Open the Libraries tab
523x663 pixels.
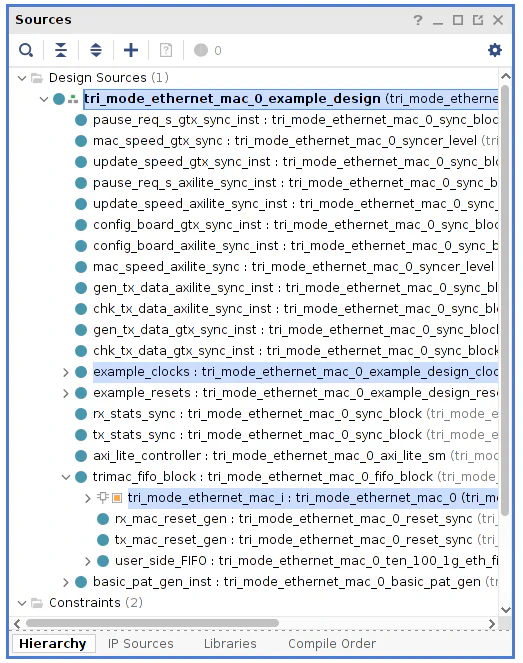pyautogui.click(x=230, y=643)
